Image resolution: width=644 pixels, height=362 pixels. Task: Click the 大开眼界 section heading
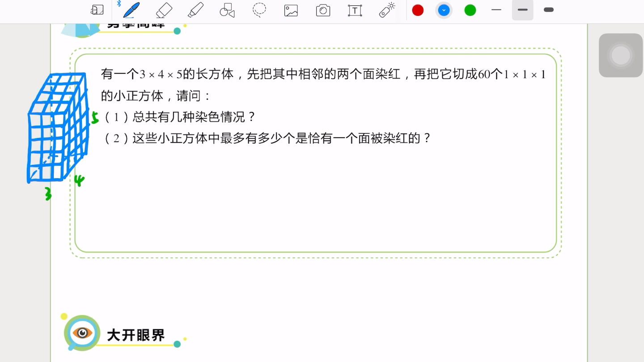tap(136, 335)
